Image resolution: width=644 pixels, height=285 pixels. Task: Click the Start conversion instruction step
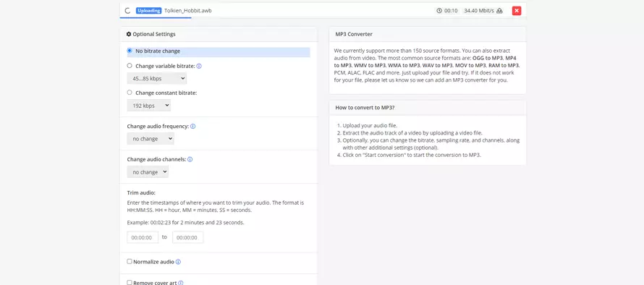tap(412, 156)
